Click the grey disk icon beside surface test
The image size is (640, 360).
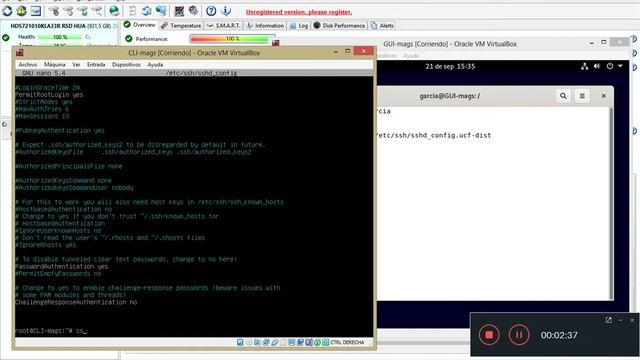[x=193, y=11]
